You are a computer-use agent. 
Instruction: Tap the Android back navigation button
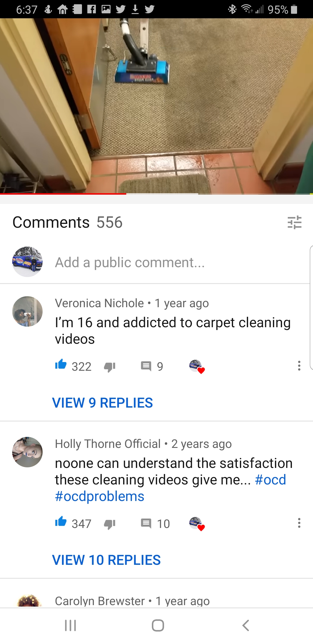[245, 625]
